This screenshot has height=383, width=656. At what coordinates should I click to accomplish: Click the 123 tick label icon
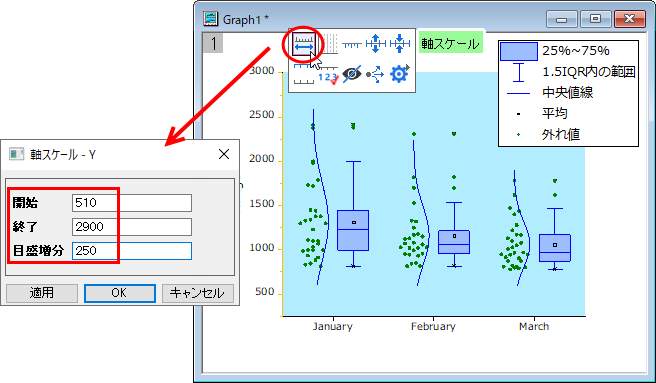(328, 76)
